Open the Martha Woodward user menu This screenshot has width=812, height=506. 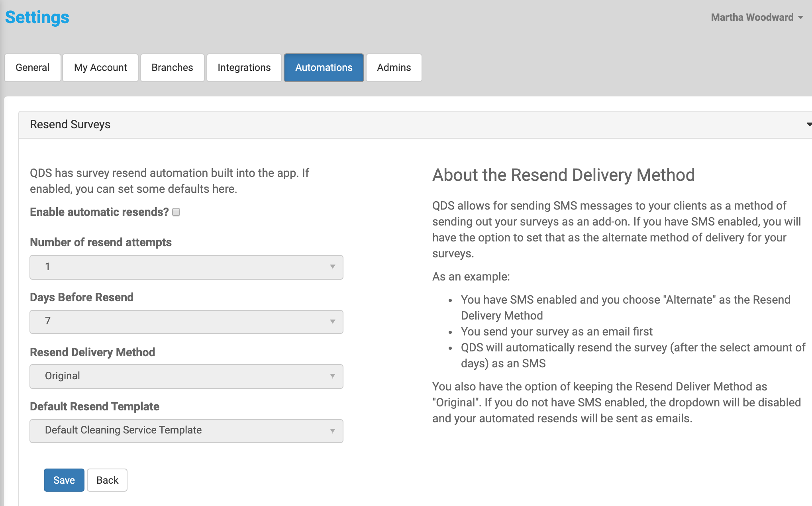pyautogui.click(x=752, y=17)
